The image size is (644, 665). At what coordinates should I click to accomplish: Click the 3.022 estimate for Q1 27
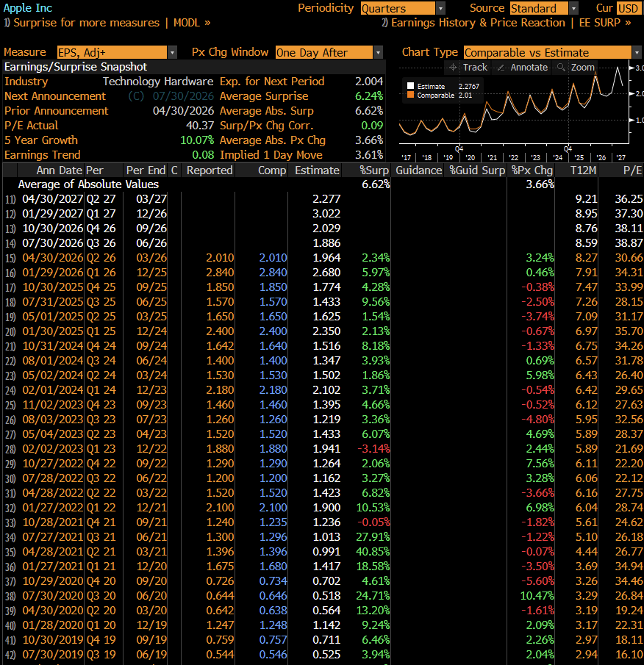(x=326, y=214)
